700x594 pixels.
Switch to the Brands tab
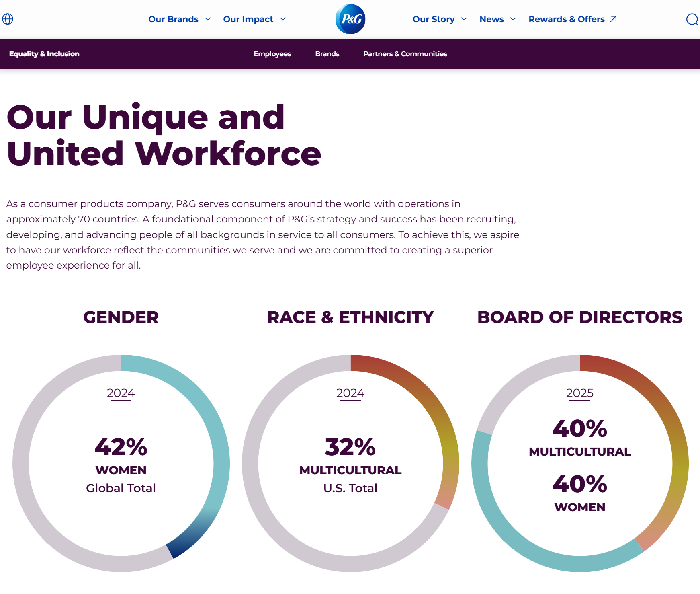click(x=327, y=54)
